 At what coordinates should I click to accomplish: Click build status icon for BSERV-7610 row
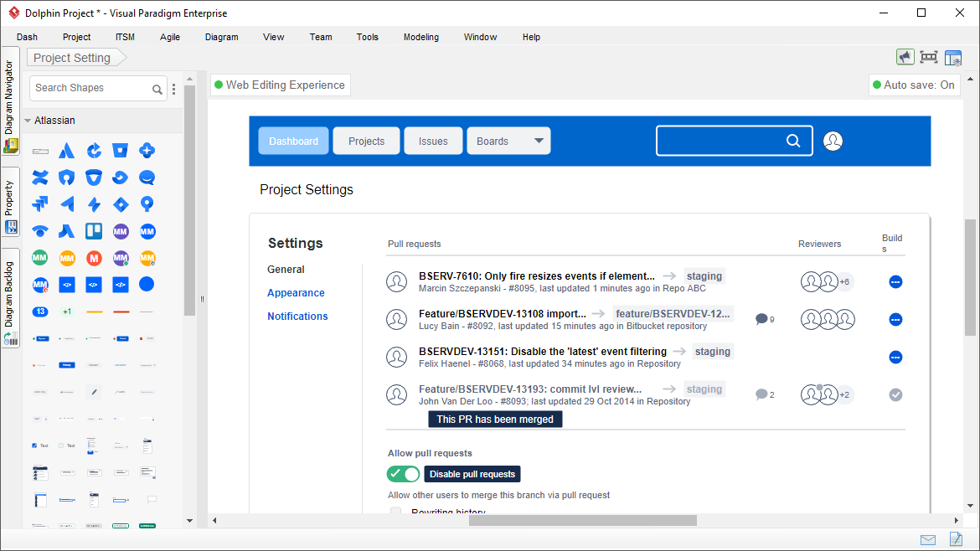[895, 281]
